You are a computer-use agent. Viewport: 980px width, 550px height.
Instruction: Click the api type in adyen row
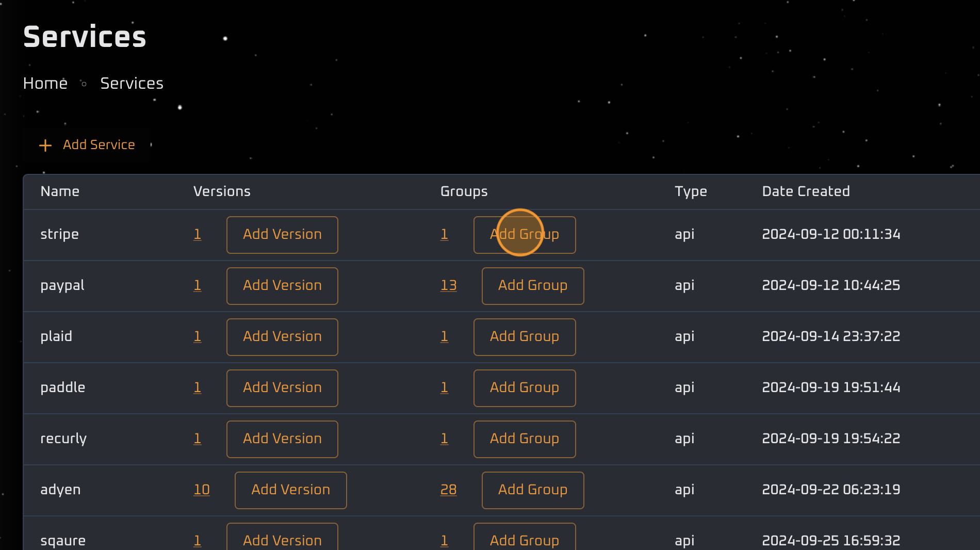pos(684,490)
